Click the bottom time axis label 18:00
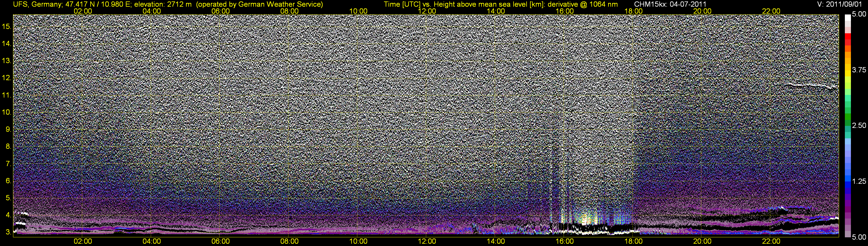This screenshot has height=246, width=868. [633, 241]
